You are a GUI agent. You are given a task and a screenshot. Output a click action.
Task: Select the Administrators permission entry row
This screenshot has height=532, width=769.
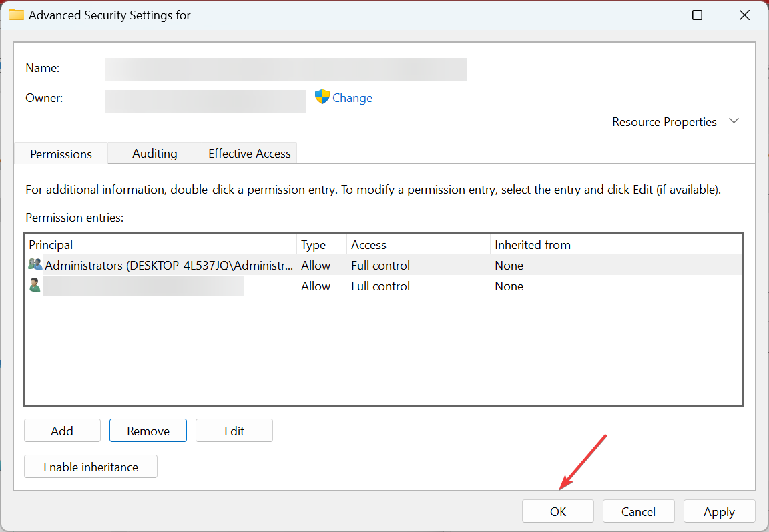(x=168, y=266)
